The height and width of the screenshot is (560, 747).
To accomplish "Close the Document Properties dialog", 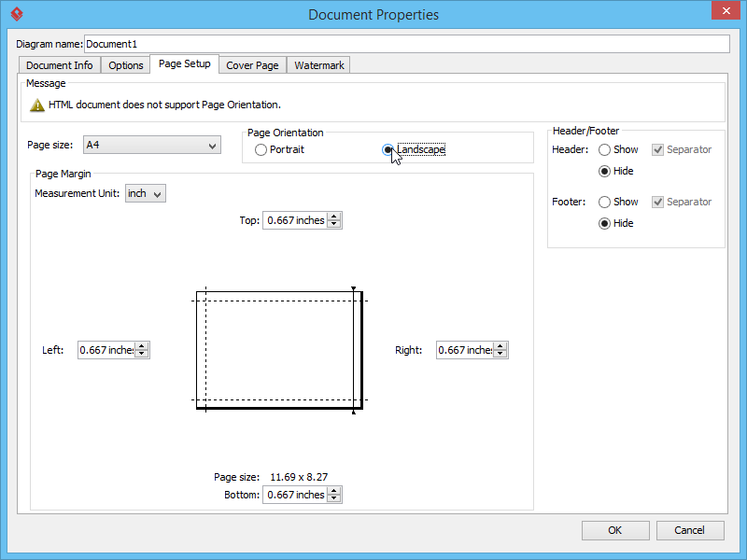I will point(726,10).
